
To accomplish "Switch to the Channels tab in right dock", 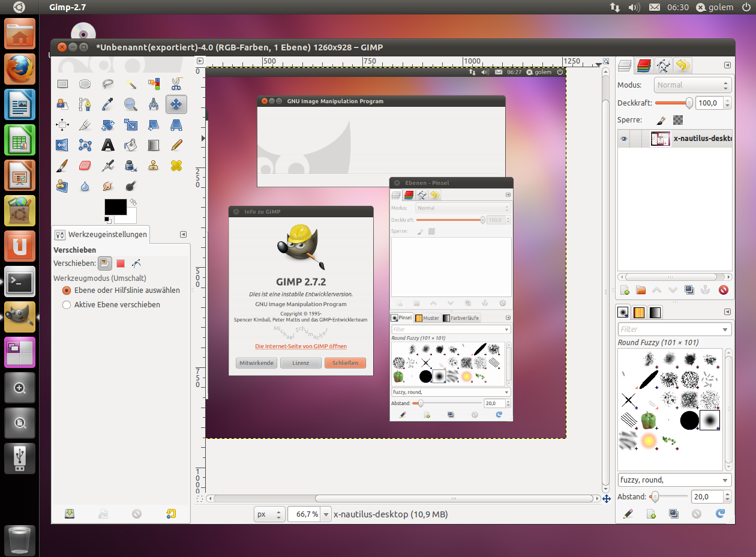I will (644, 65).
